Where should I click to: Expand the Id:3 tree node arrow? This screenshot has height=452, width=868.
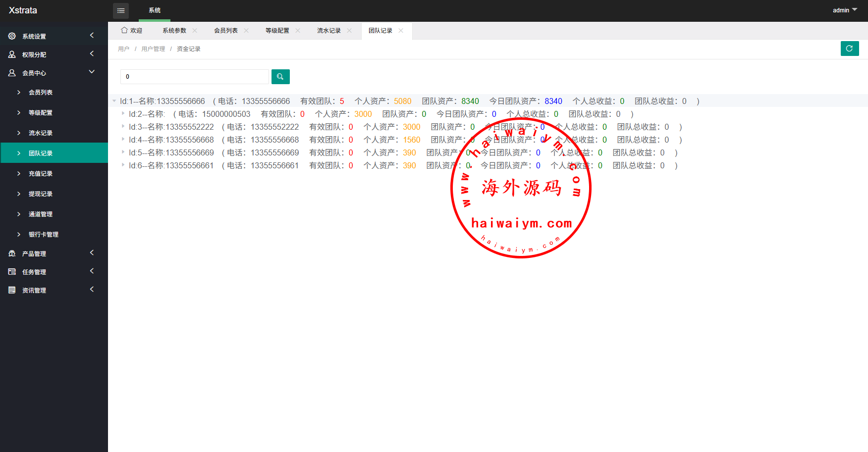[123, 127]
